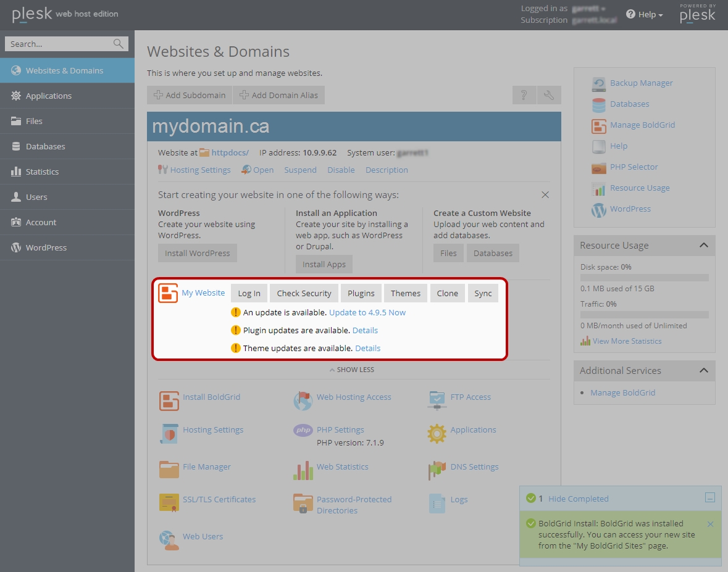Dismiss the BoldGrid Install success notification
728x572 pixels.
tap(710, 524)
